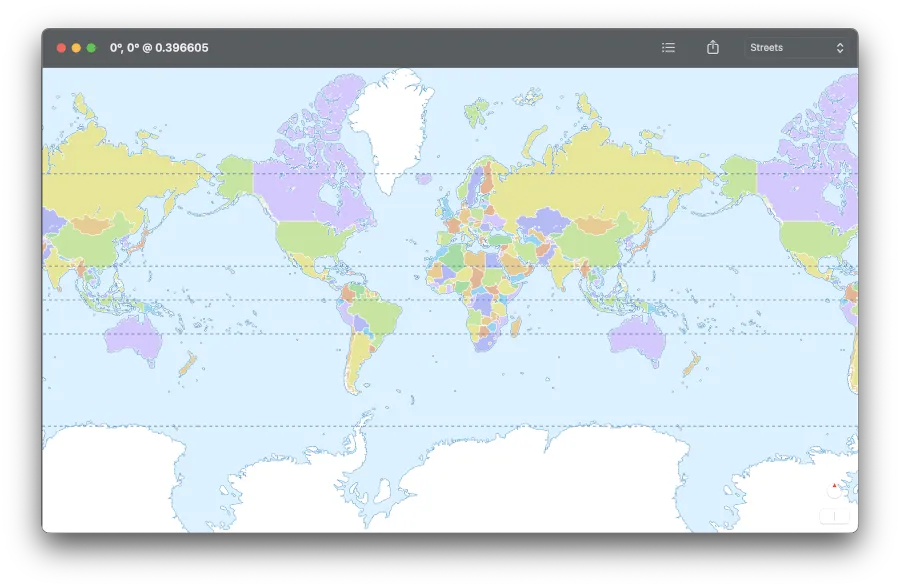Click the Share icon in toolbar

(x=713, y=48)
